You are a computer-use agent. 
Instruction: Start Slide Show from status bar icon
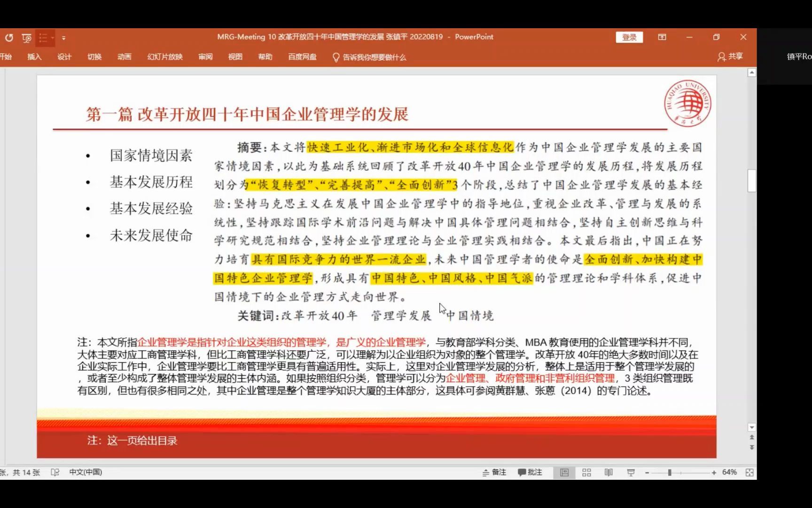click(x=631, y=472)
